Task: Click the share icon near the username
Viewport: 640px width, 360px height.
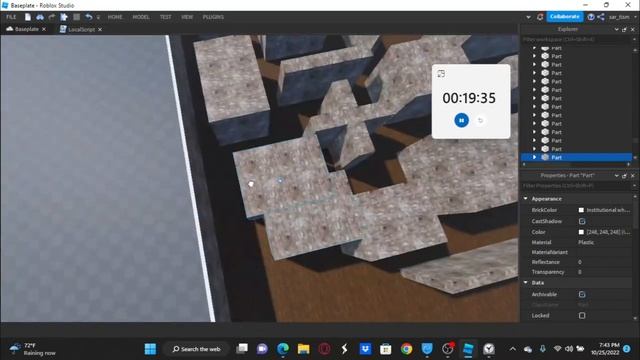Action: [601, 17]
